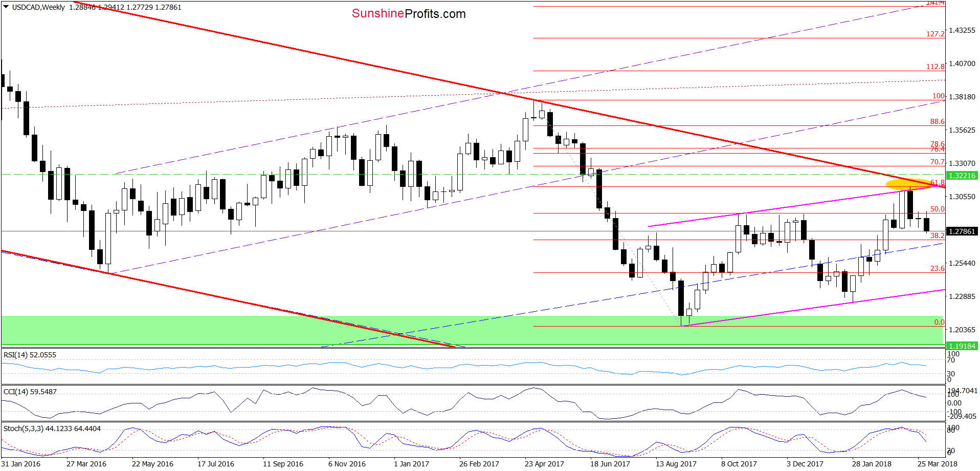Click the 27 Mar 2016 date label
980x471 pixels.
[x=86, y=464]
